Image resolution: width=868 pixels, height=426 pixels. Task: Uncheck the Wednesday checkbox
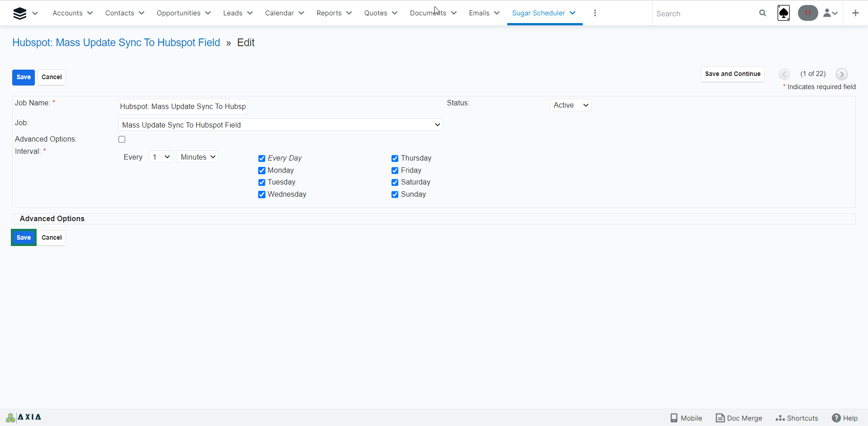tap(262, 194)
